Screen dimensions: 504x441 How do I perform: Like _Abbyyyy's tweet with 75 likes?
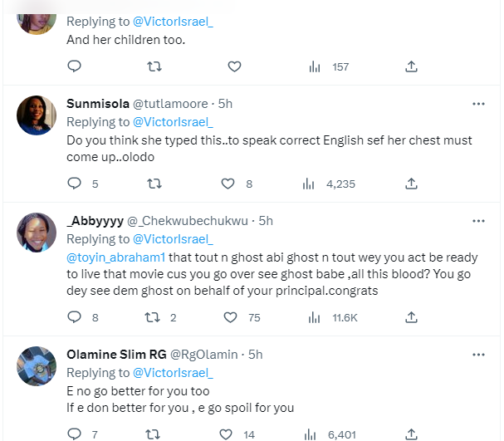click(x=228, y=316)
